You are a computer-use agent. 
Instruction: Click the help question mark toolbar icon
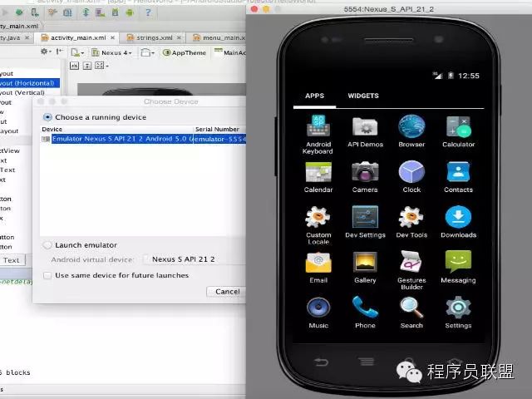148,12
